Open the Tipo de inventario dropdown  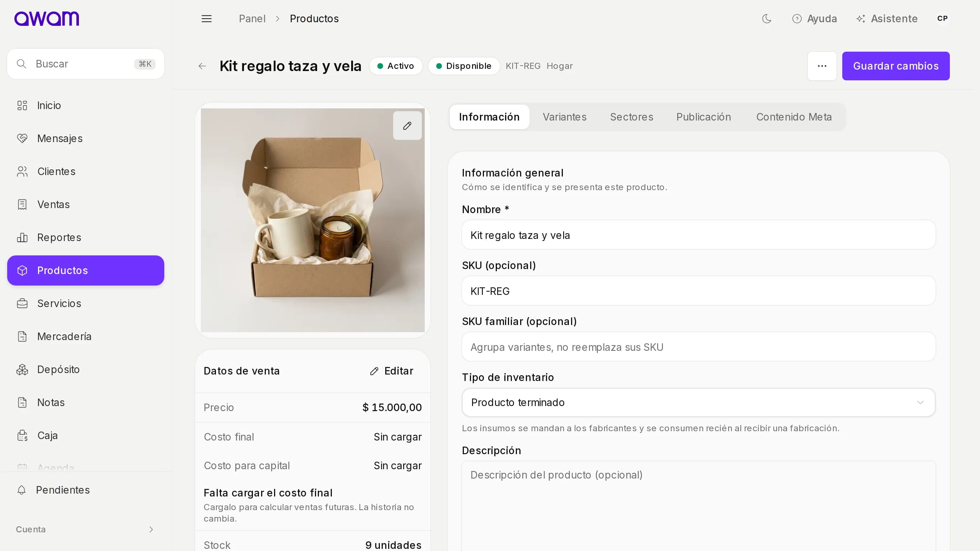point(698,402)
